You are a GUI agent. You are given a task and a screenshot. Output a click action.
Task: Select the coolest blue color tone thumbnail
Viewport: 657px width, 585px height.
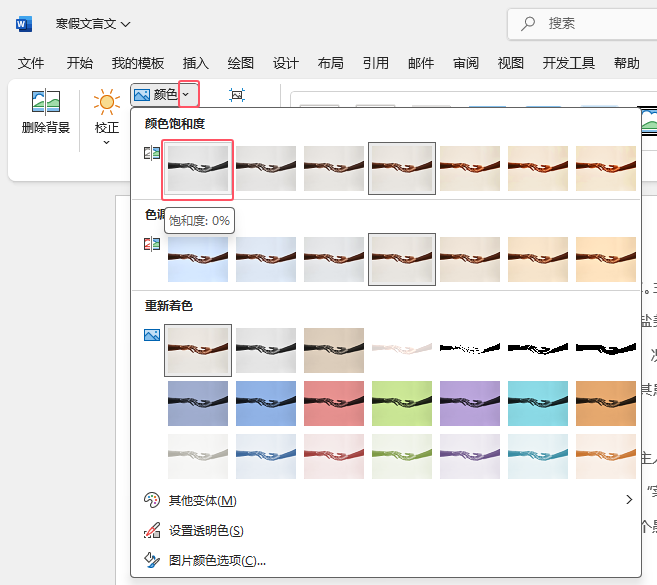pyautogui.click(x=198, y=259)
